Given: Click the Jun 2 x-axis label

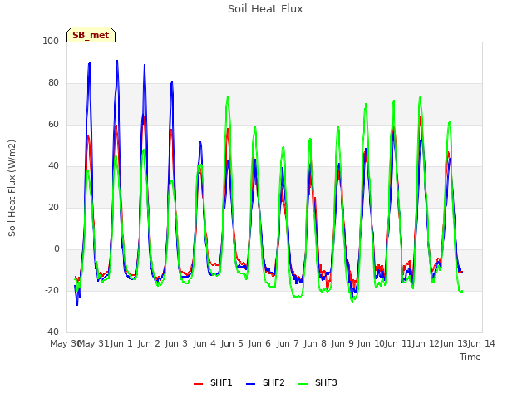Looking at the screenshot, I should (149, 343).
